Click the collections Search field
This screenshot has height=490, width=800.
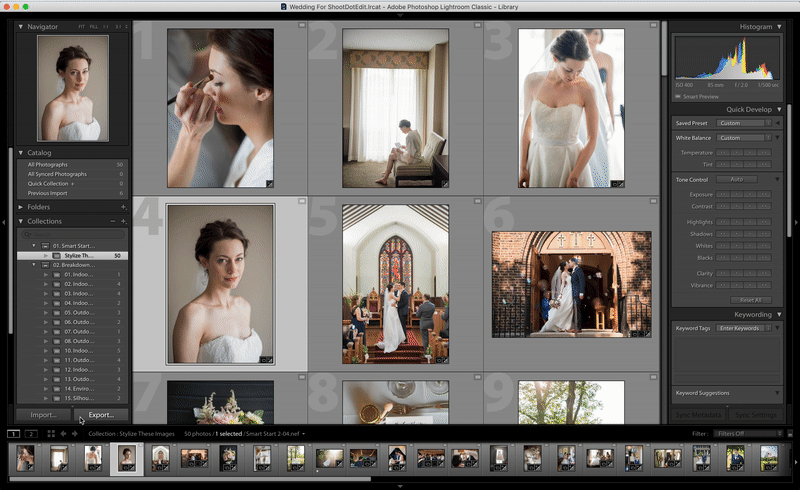[72, 234]
